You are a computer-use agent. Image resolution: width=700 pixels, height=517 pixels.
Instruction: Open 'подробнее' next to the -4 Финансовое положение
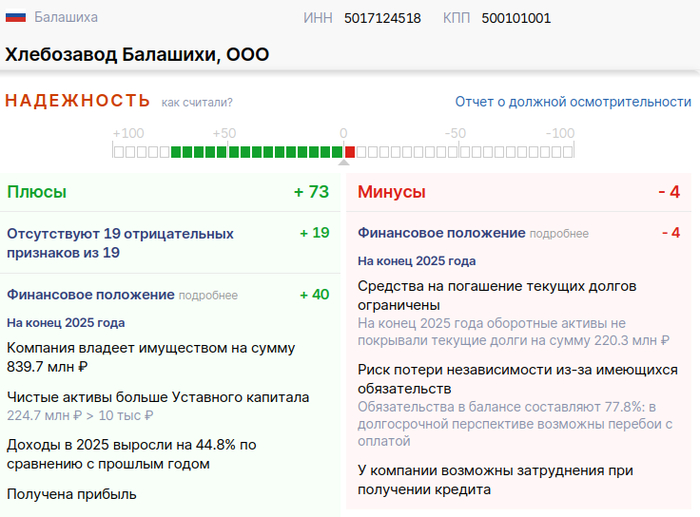click(x=559, y=234)
